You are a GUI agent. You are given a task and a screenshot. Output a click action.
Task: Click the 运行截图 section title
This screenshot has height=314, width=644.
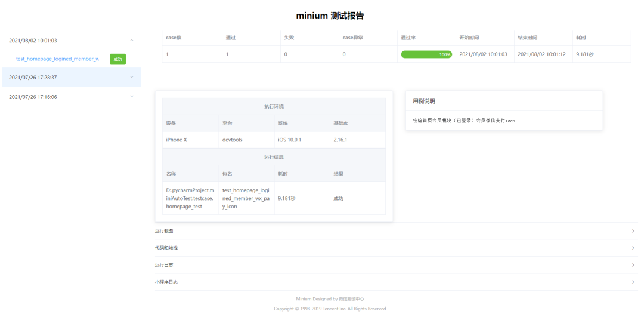coord(164,231)
